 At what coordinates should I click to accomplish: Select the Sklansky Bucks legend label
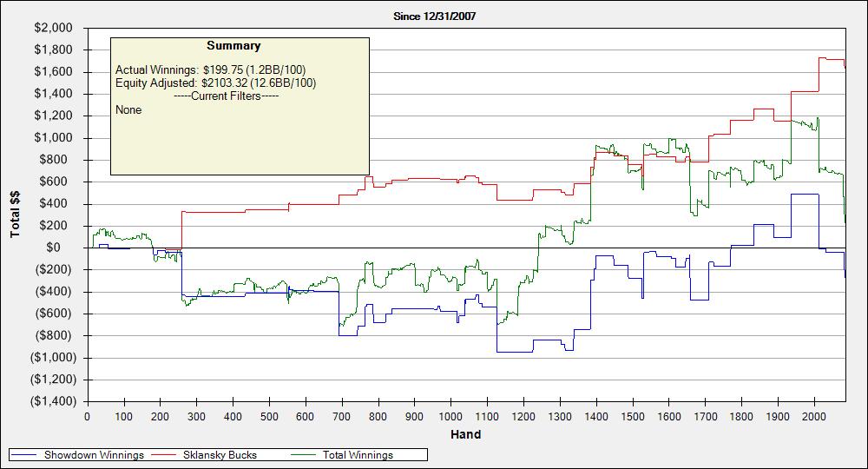coord(220,455)
